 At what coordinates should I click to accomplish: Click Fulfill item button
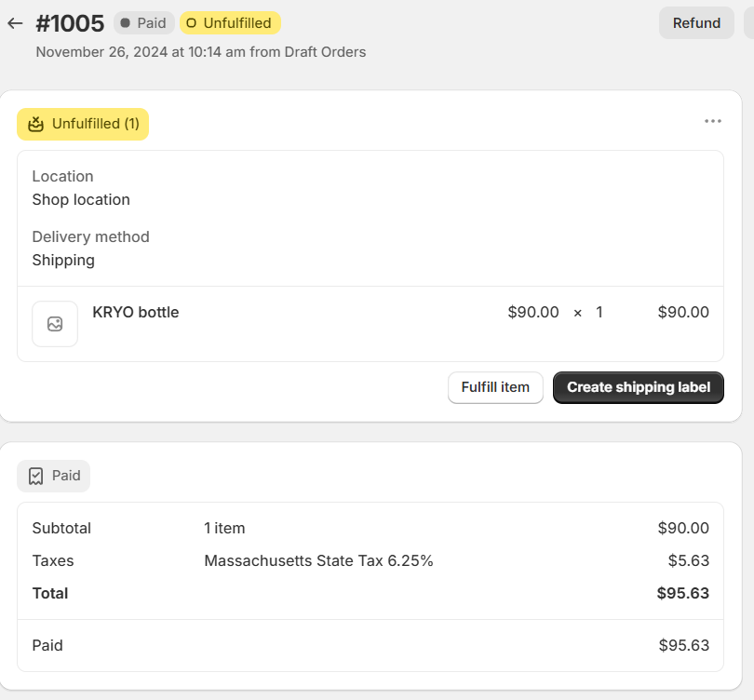click(495, 387)
